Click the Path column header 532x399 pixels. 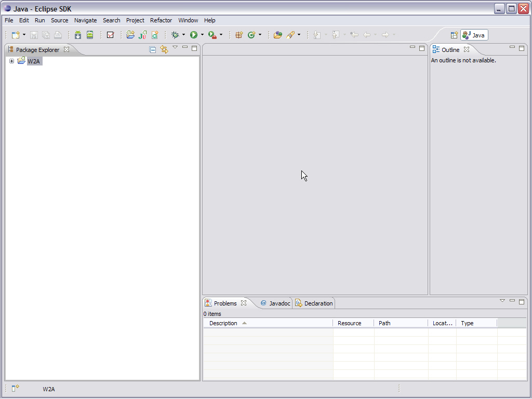(x=401, y=323)
